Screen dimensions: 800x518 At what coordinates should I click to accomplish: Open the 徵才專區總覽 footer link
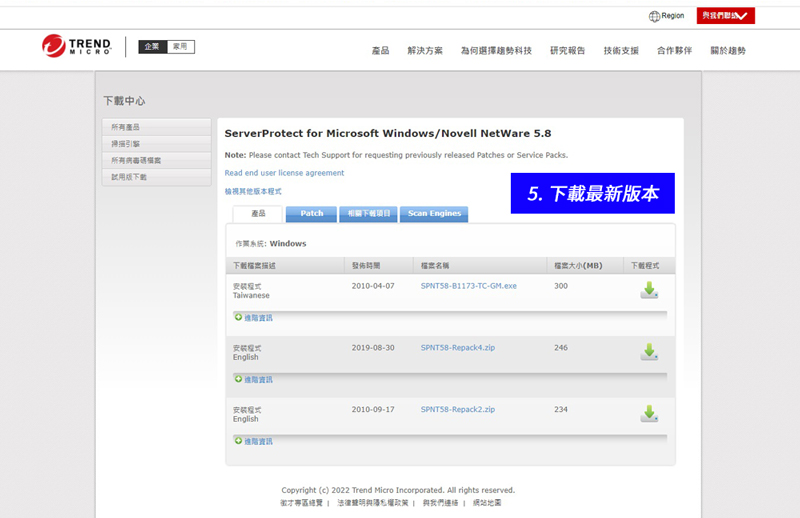pyautogui.click(x=302, y=503)
